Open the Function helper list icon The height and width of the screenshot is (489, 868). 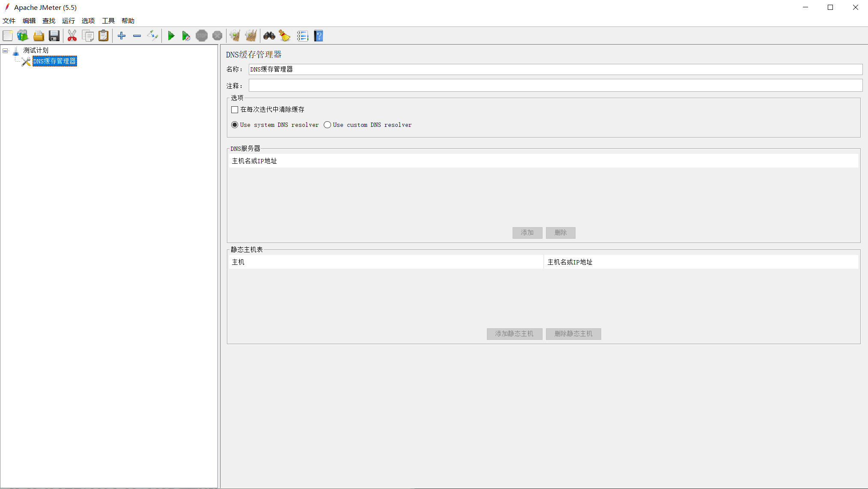tap(302, 36)
